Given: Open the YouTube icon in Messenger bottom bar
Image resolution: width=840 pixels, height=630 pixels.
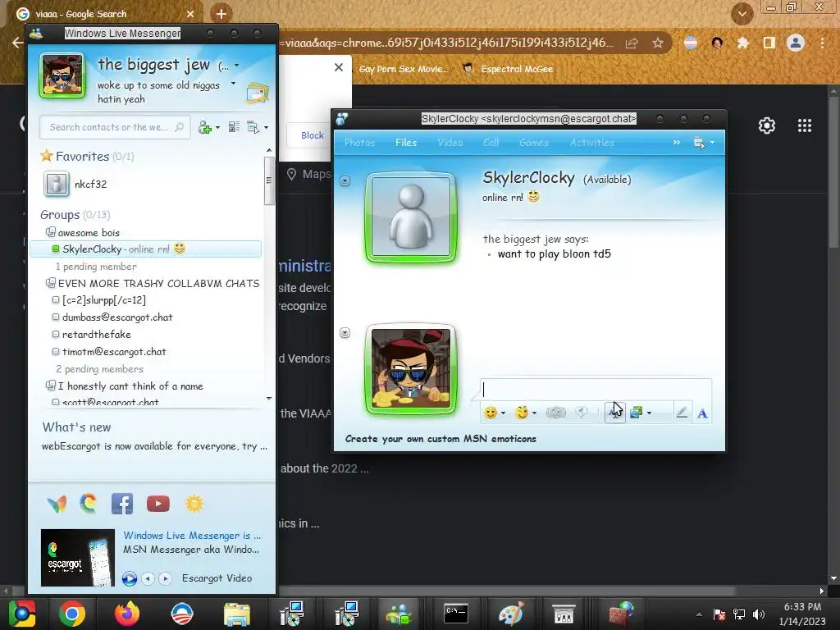Looking at the screenshot, I should point(158,504).
